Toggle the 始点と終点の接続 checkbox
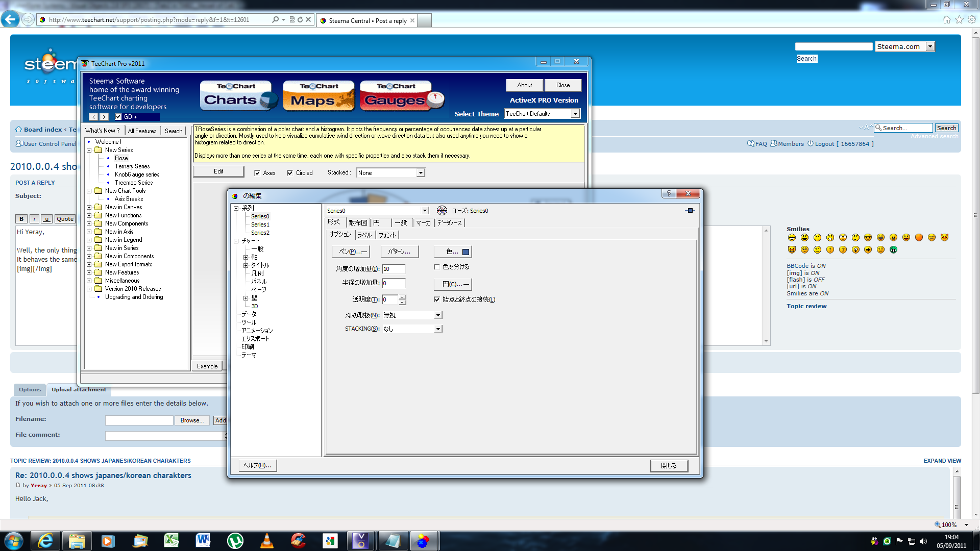Image resolution: width=980 pixels, height=551 pixels. click(437, 299)
